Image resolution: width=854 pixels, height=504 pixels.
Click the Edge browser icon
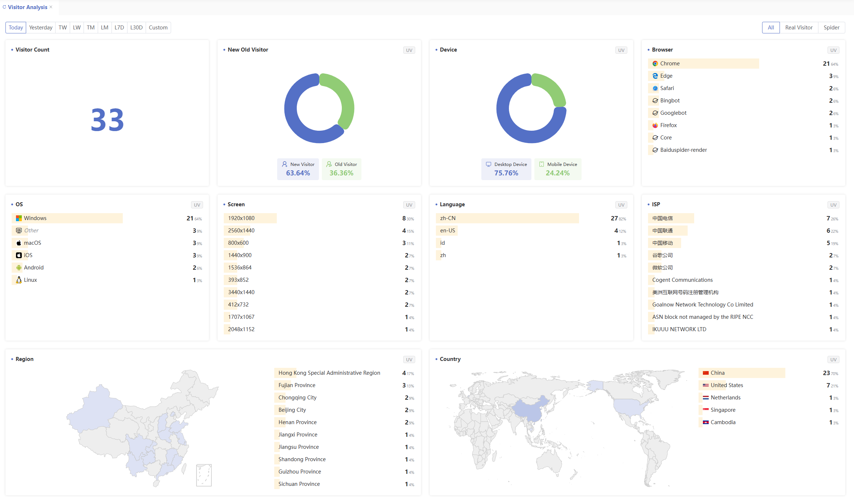tap(655, 76)
